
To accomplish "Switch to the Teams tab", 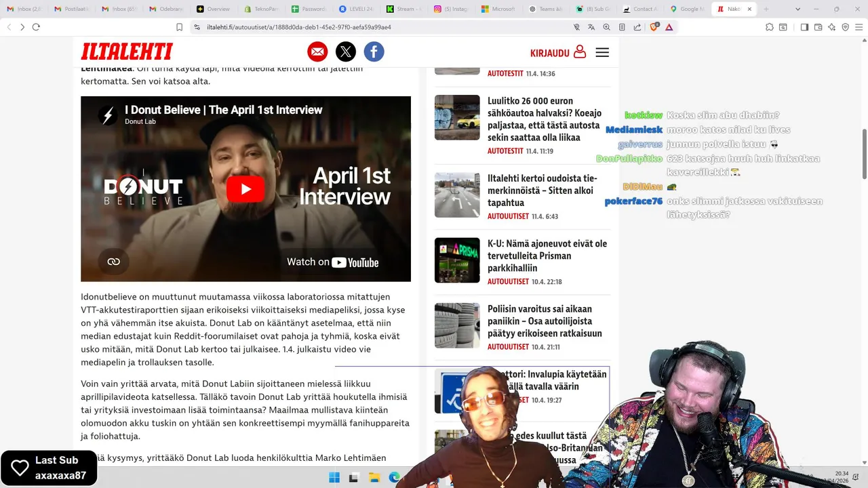I will pos(546,9).
